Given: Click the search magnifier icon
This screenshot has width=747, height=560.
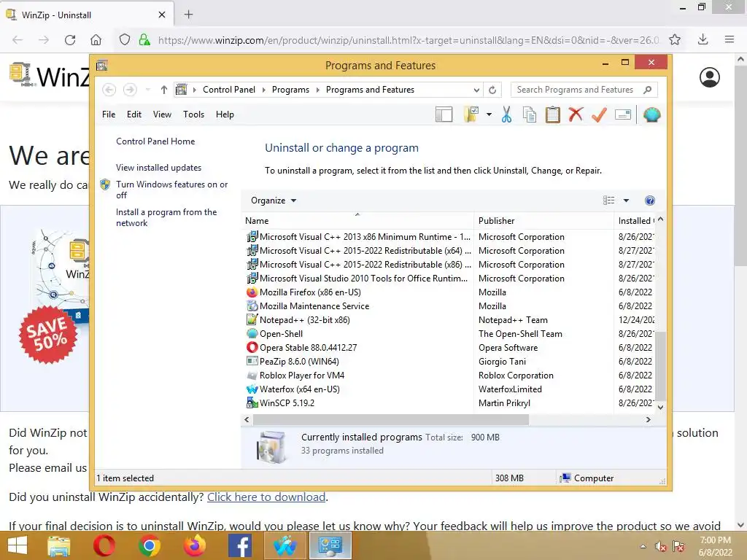Looking at the screenshot, I should (647, 90).
